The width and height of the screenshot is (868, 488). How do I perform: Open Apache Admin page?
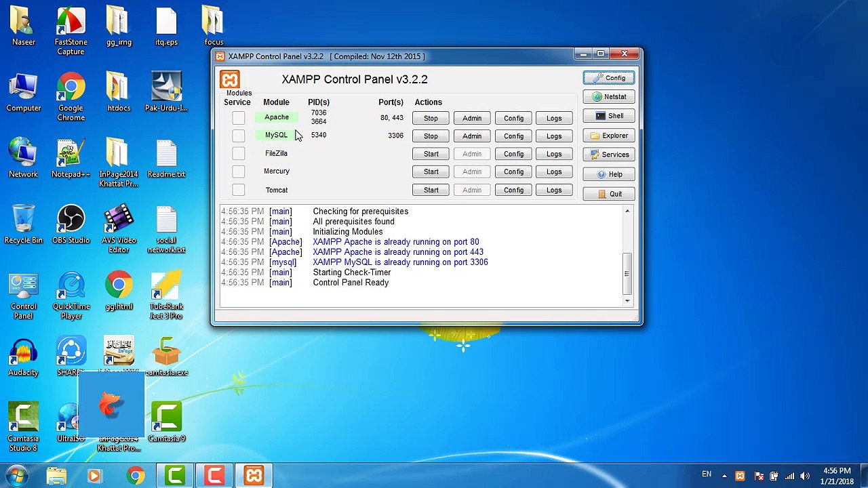pyautogui.click(x=472, y=118)
